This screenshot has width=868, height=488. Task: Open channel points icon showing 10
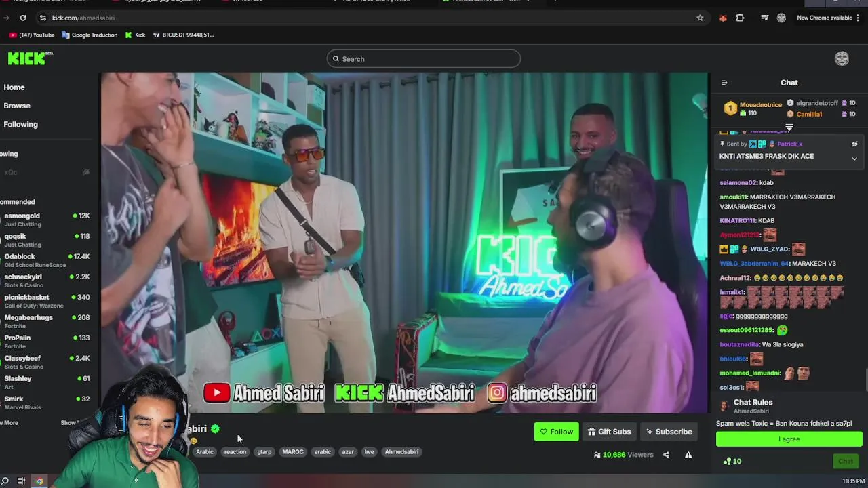click(x=732, y=462)
